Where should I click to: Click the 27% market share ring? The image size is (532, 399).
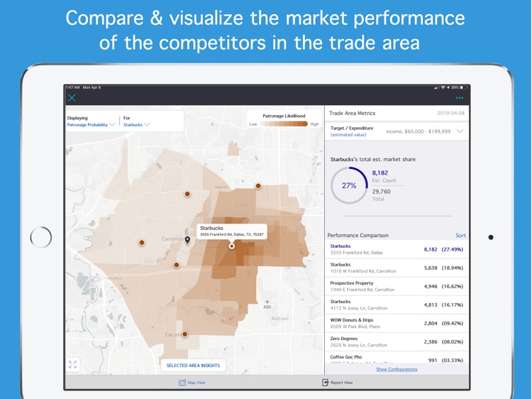point(349,185)
